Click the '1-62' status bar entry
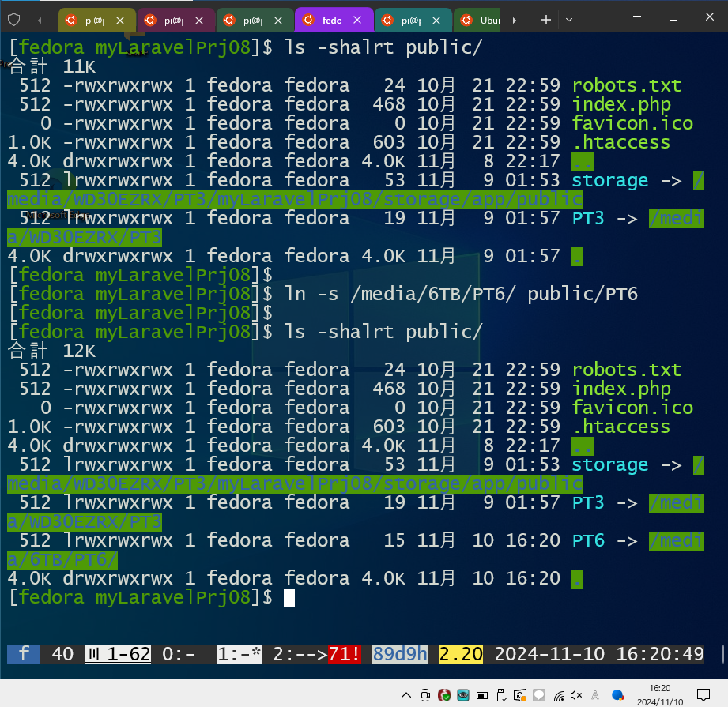Image resolution: width=728 pixels, height=707 pixels. (x=118, y=654)
